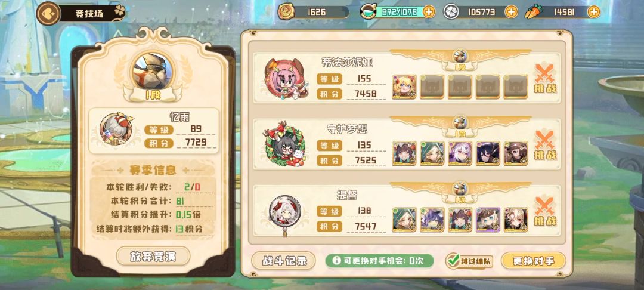Select first hero in 提督's lineup
This screenshot has height=290, width=644.
pos(404,220)
